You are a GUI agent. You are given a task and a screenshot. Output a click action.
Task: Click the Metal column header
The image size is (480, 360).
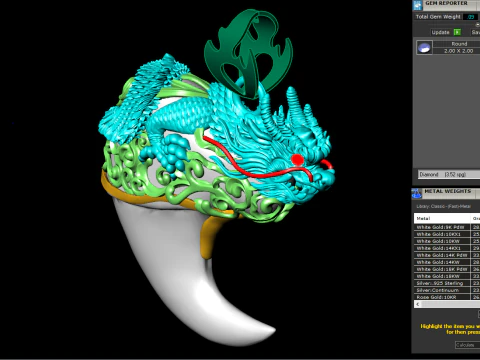pos(442,218)
